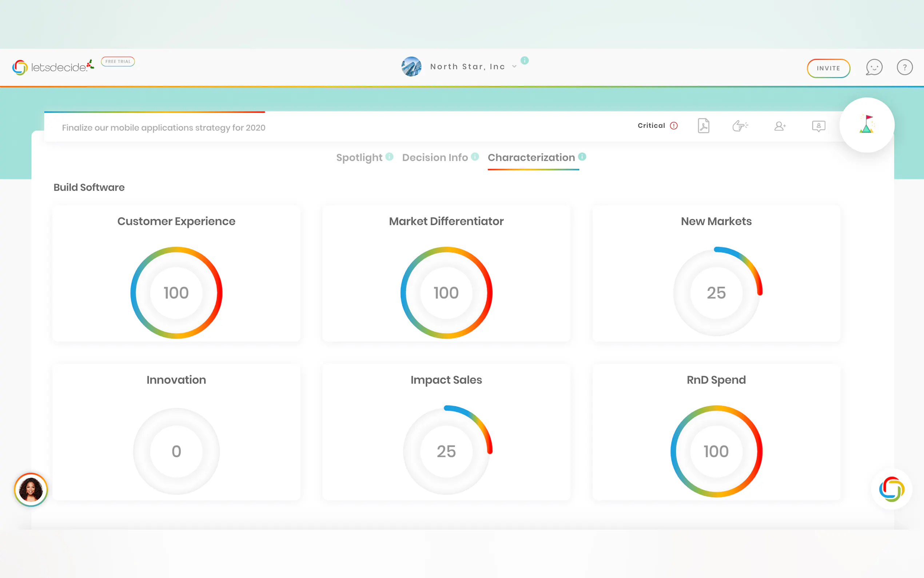Click info icon next to Spotlight
Image resolution: width=924 pixels, height=578 pixels.
point(389,157)
